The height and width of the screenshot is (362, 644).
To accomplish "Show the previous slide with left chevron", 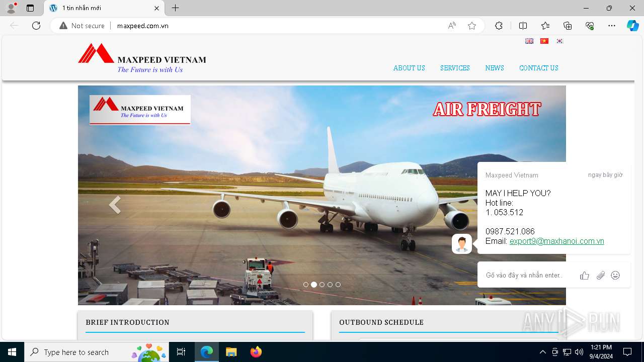I will (115, 205).
